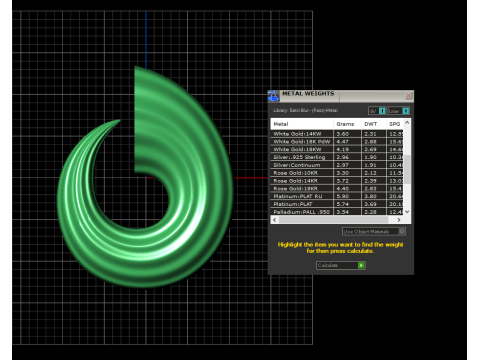This screenshot has height=360, width=480.
Task: Click the 4.47 grams cell
Action: [x=347, y=142]
